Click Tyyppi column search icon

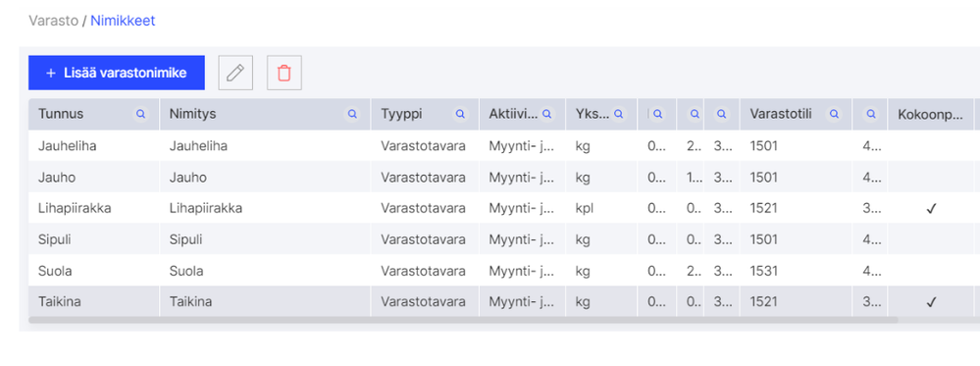tap(461, 114)
